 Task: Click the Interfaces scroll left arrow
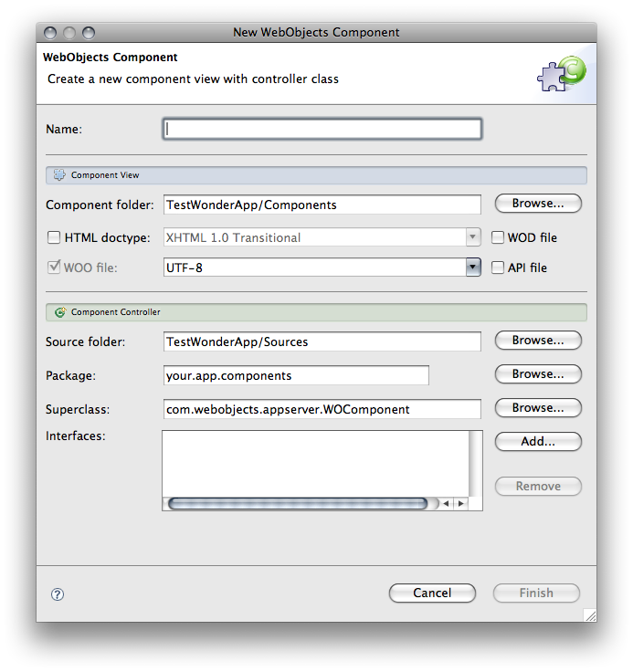pyautogui.click(x=446, y=504)
